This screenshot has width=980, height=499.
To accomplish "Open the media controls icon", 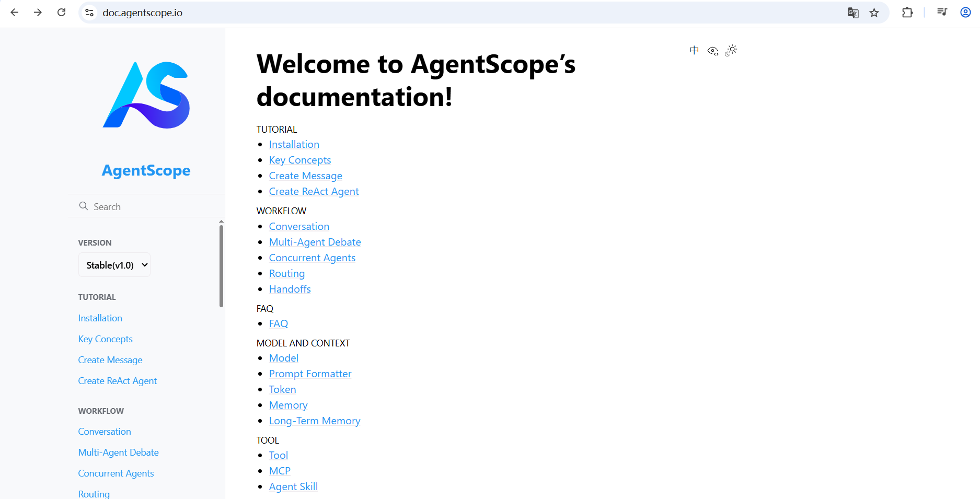I will tap(942, 13).
